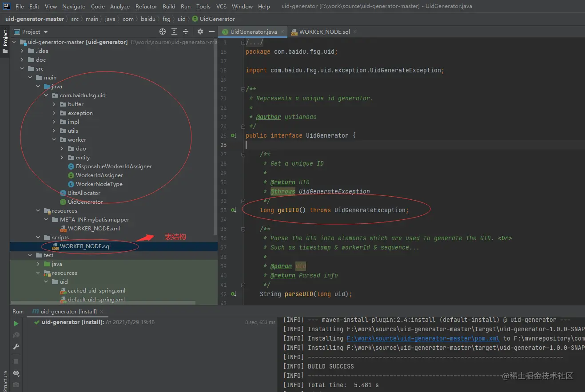Click the Project tool window side button
The width and height of the screenshot is (585, 392).
5,42
